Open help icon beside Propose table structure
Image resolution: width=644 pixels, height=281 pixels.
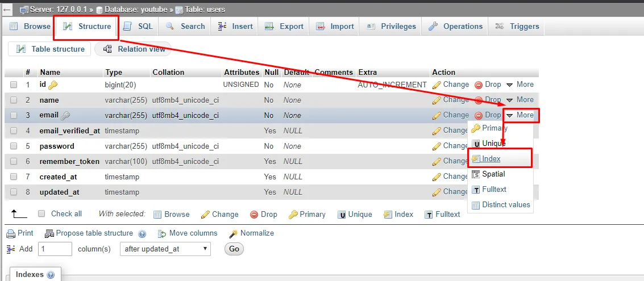tap(142, 234)
